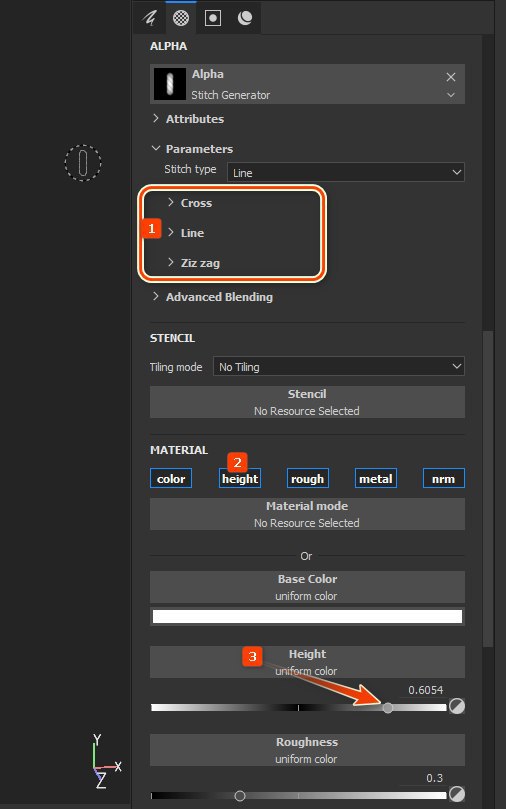Expand the Stitch Generator dropdown chevron
Screen dimensions: 506x809
click(451, 95)
